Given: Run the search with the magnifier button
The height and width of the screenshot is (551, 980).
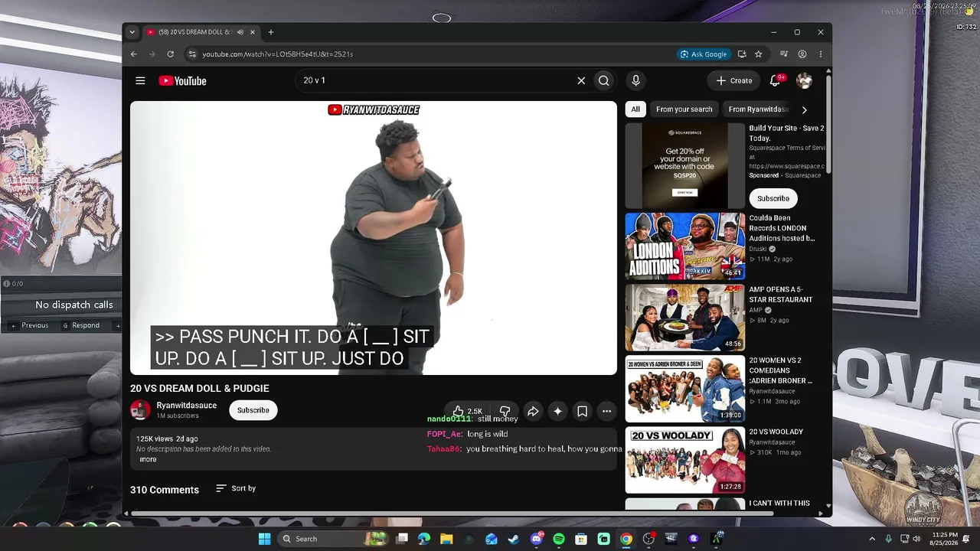Looking at the screenshot, I should click(x=604, y=80).
